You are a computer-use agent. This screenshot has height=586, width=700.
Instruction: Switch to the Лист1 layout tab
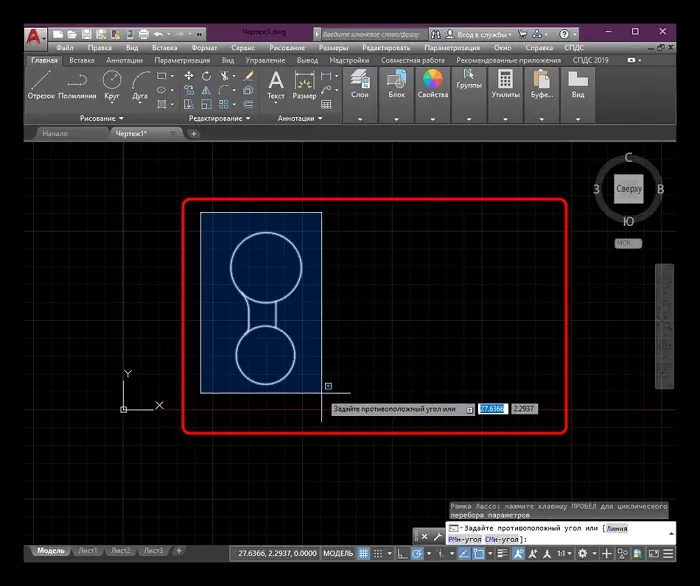[88, 551]
